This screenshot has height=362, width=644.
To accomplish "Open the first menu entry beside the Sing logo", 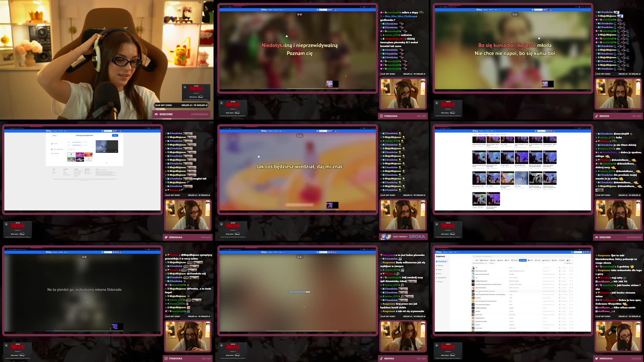I will click(x=445, y=252).
